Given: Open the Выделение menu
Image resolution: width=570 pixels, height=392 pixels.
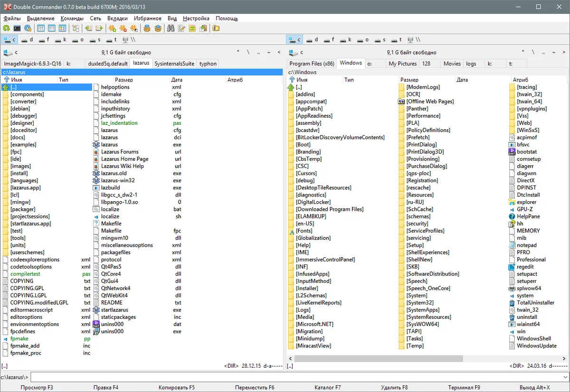Looking at the screenshot, I should click(41, 19).
